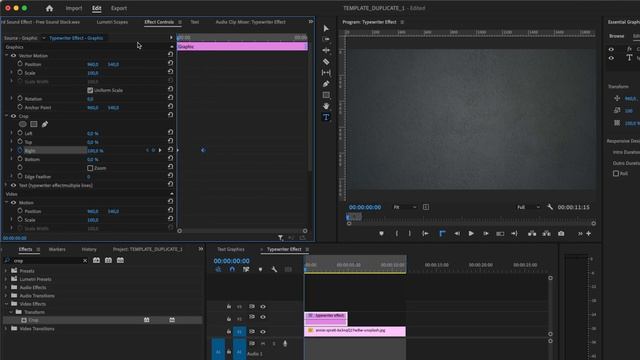Click the Extract button in Program Monitor
The image size is (640, 360).
[547, 233]
